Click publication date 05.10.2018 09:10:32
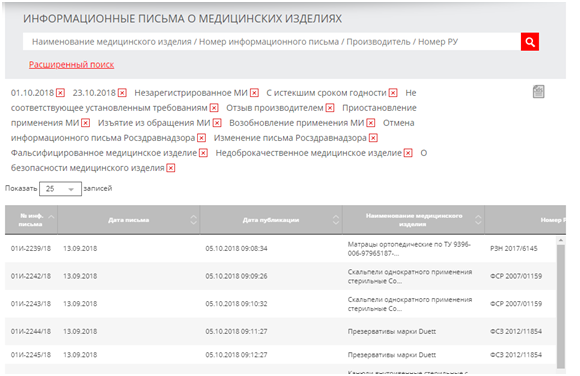The image size is (580, 376). click(x=236, y=304)
